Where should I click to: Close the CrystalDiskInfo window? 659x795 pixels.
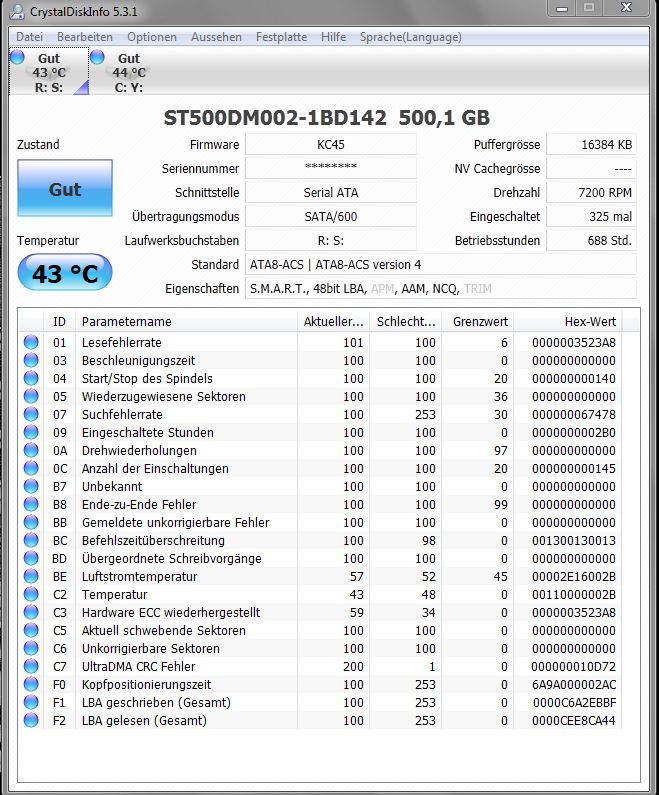coord(627,8)
